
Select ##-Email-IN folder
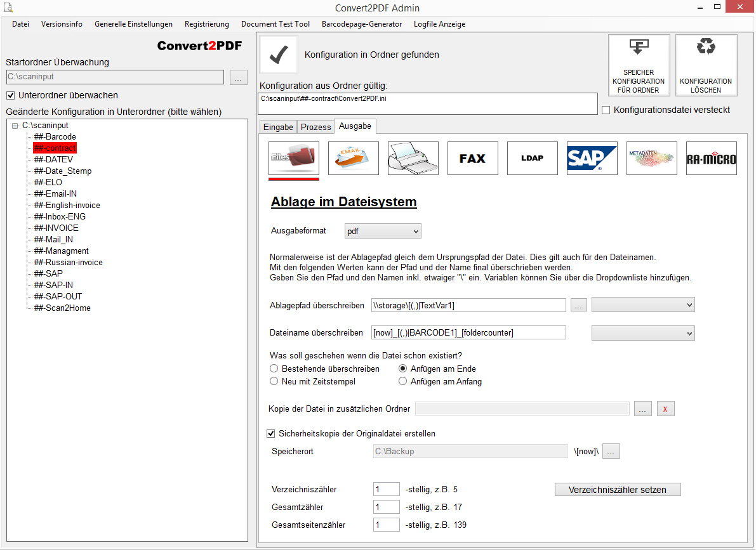tap(55, 193)
